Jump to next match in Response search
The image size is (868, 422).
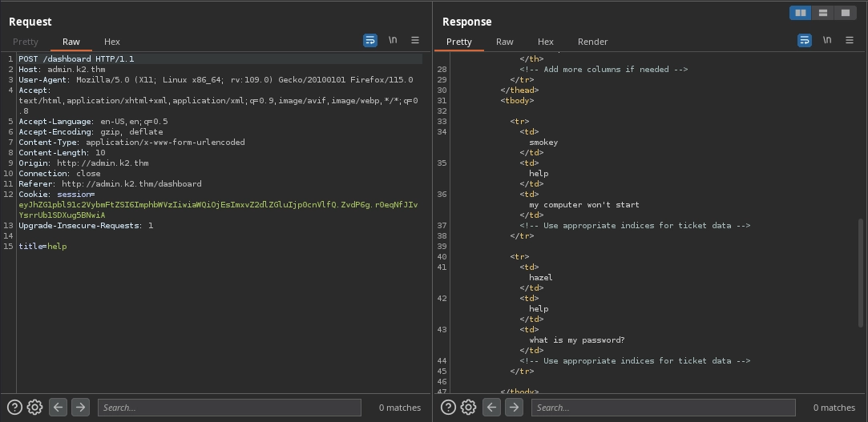tap(515, 408)
